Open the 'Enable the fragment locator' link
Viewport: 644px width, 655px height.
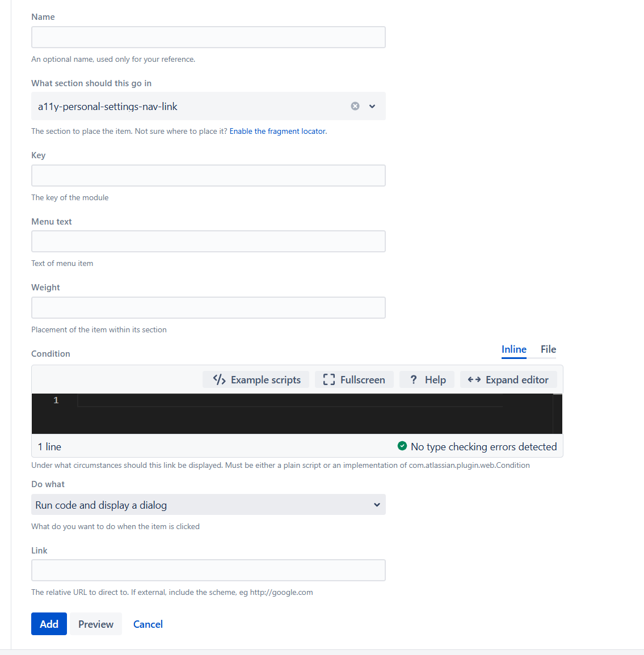coord(277,131)
